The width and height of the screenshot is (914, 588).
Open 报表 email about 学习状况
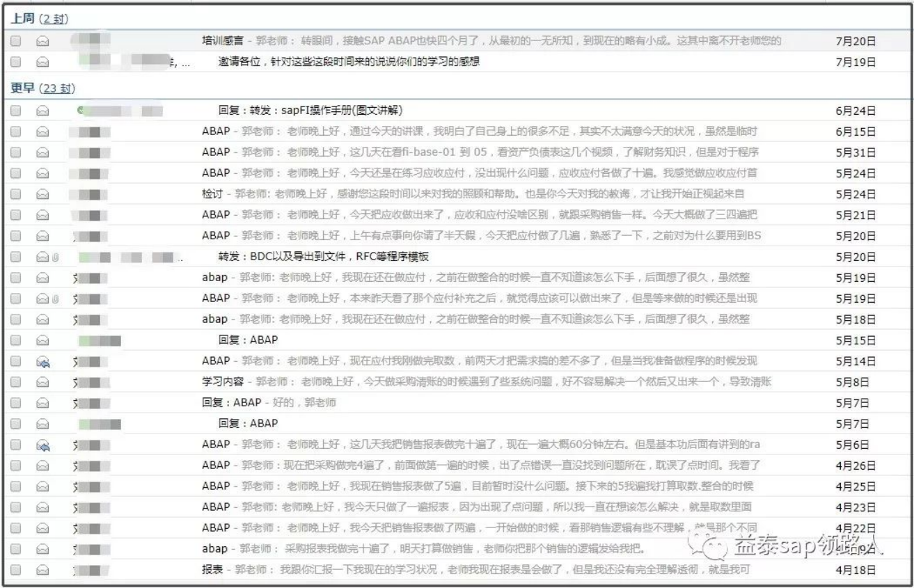[x=475, y=569]
